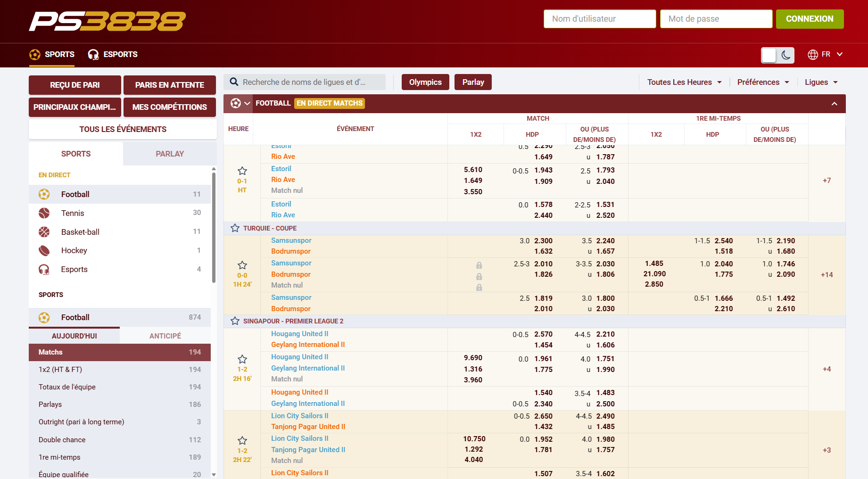This screenshot has width=868, height=479.
Task: Switch to the SPORTS sidebar tab
Action: point(76,154)
